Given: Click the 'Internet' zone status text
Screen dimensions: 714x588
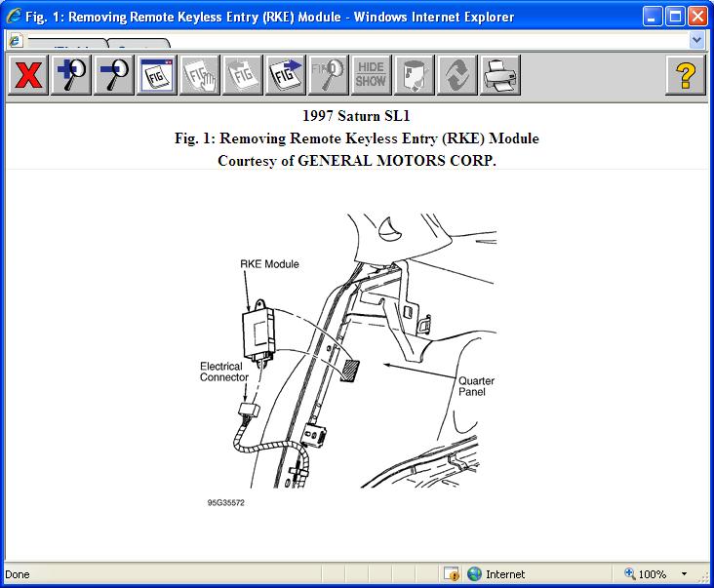Looking at the screenshot, I should click(x=505, y=574).
